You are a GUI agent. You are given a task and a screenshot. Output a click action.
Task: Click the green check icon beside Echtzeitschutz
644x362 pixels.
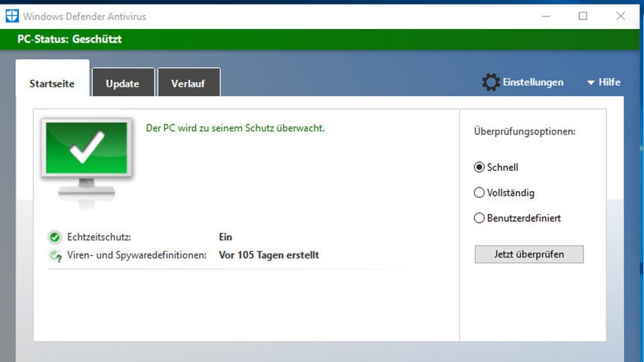click(x=55, y=237)
